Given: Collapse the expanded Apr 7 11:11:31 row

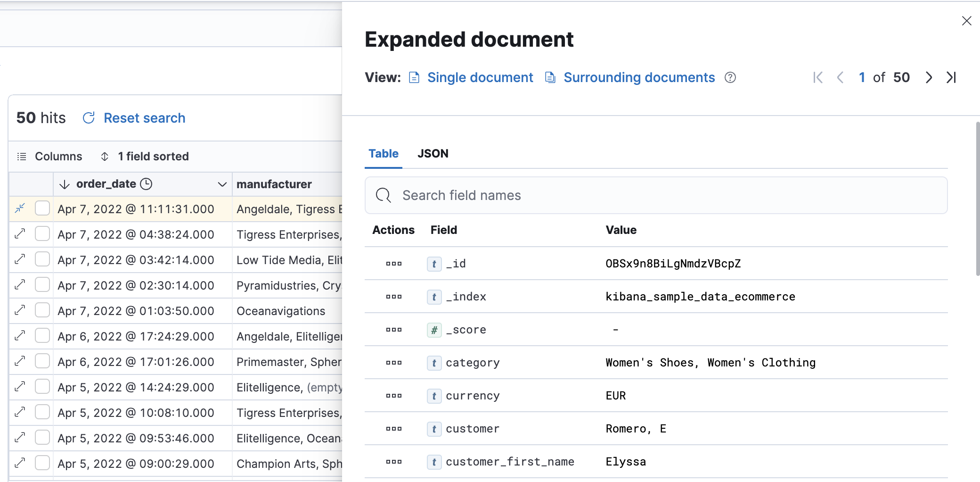Looking at the screenshot, I should coord(20,208).
